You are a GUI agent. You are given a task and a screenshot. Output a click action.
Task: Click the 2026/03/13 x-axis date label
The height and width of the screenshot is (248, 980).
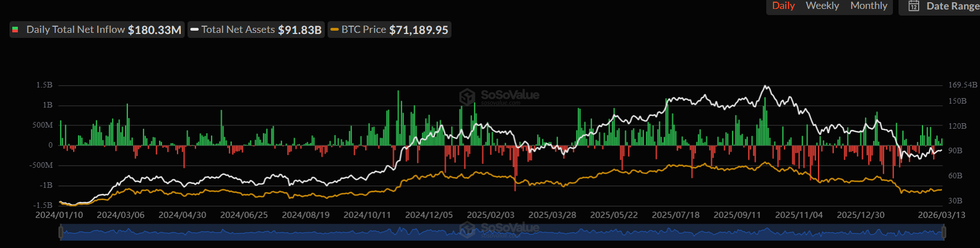(x=941, y=215)
